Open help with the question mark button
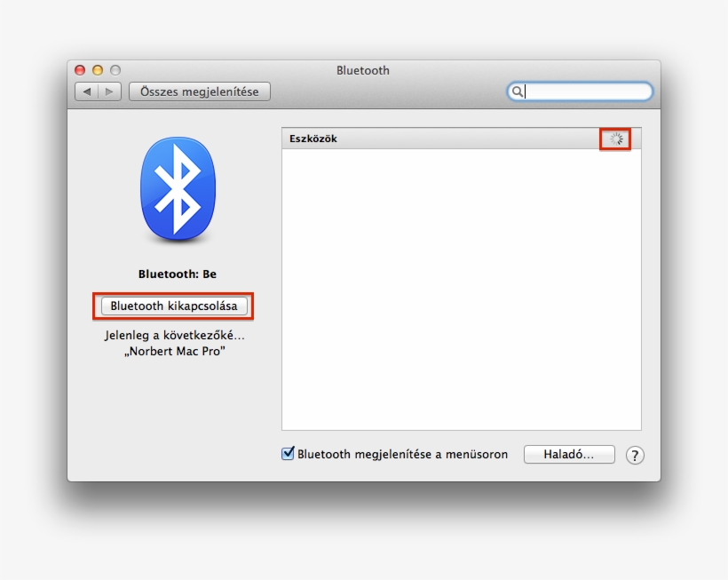Viewport: 728px width, 580px height. (x=635, y=455)
